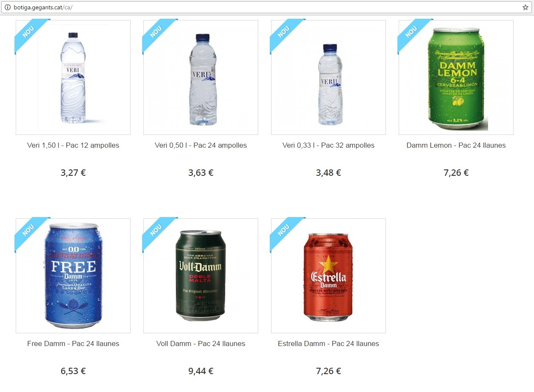
Task: Click the site info icon in address bar
Action: coord(7,8)
